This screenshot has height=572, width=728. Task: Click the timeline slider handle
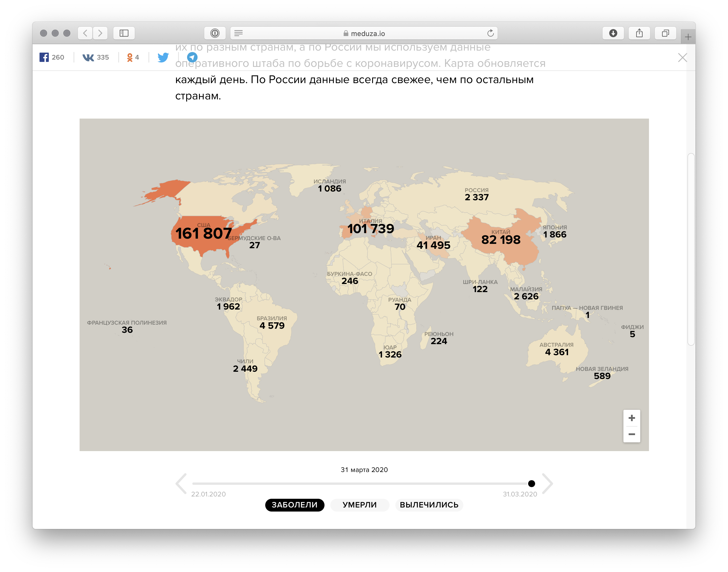[x=531, y=483]
